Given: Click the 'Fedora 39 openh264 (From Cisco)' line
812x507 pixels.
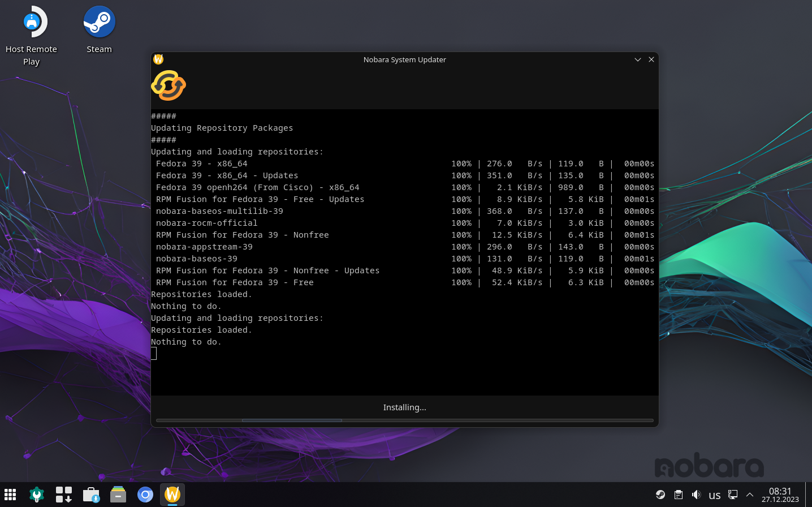Looking at the screenshot, I should coord(258,187).
